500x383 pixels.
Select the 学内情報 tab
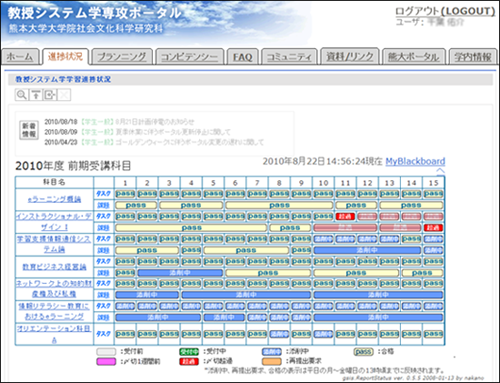pos(473,57)
